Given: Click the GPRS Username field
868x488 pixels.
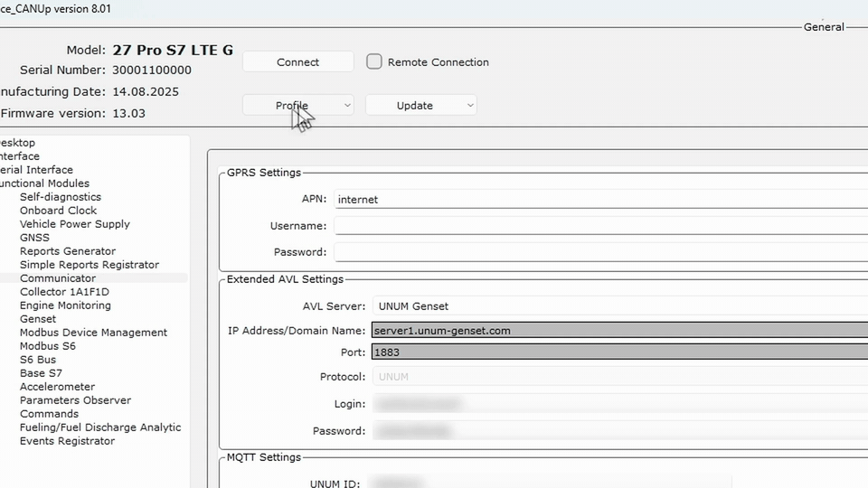Looking at the screenshot, I should click(600, 225).
